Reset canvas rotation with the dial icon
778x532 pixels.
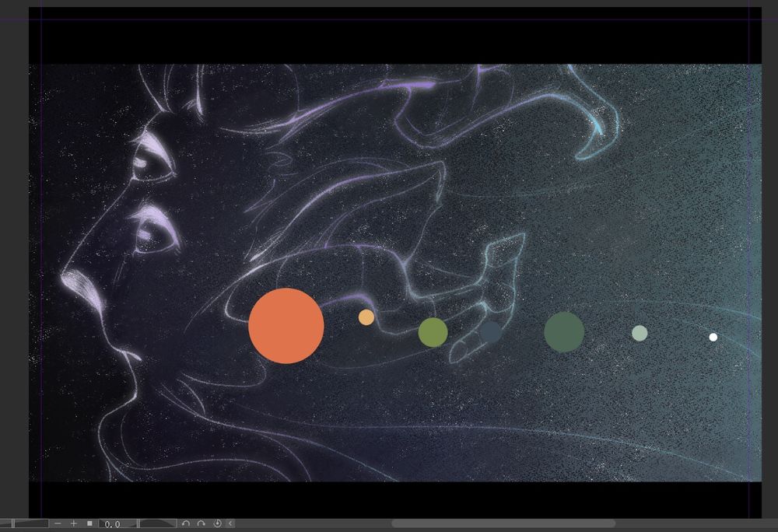pyautogui.click(x=217, y=523)
